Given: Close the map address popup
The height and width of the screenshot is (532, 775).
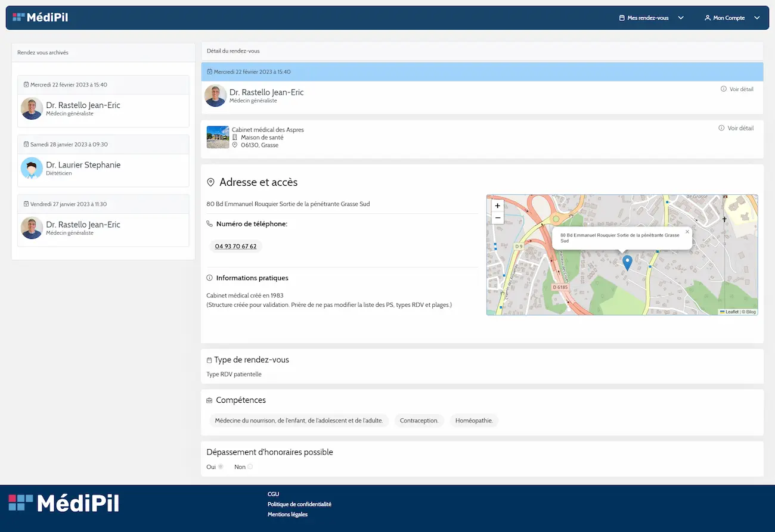Looking at the screenshot, I should point(687,232).
